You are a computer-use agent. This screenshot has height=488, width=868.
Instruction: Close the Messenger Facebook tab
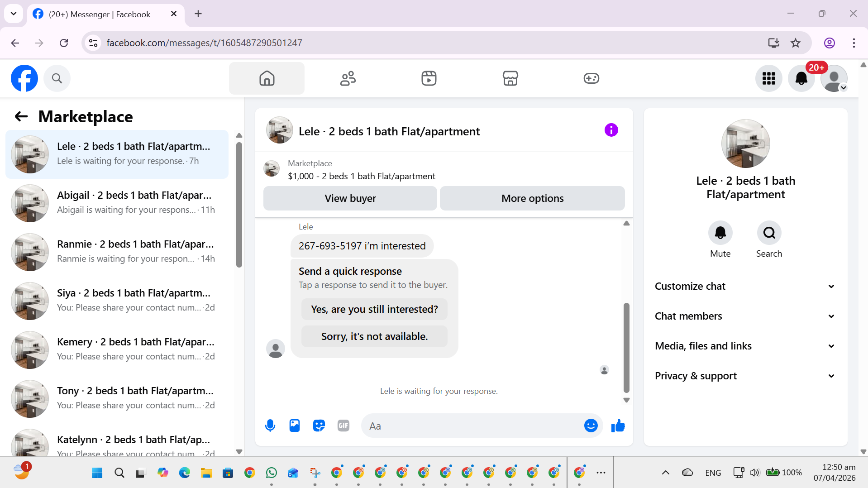point(174,14)
